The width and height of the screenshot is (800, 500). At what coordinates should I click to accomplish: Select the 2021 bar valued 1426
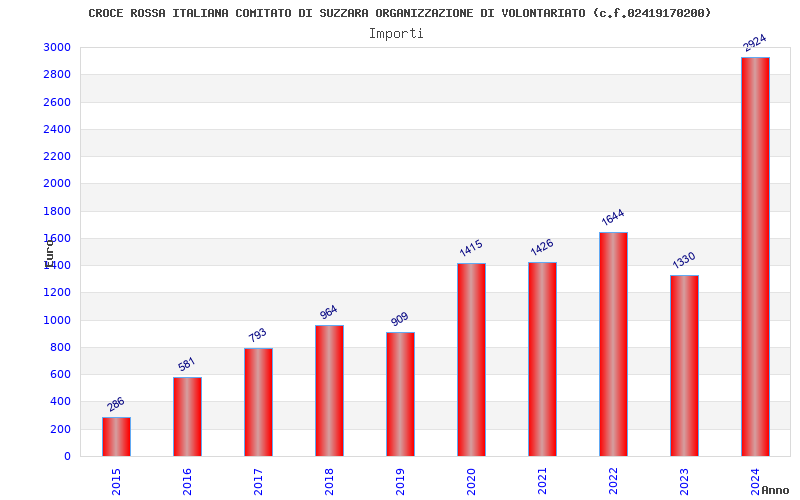tap(542, 359)
